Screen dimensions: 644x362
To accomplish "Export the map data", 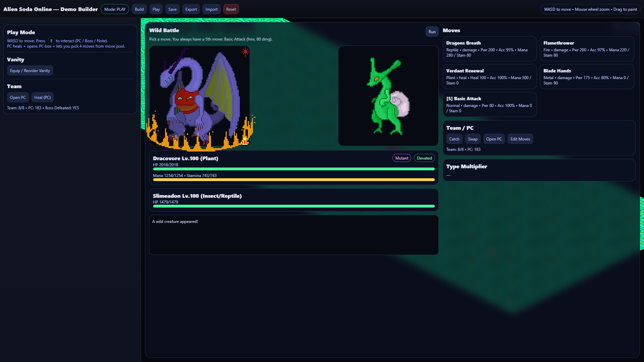I will (191, 9).
